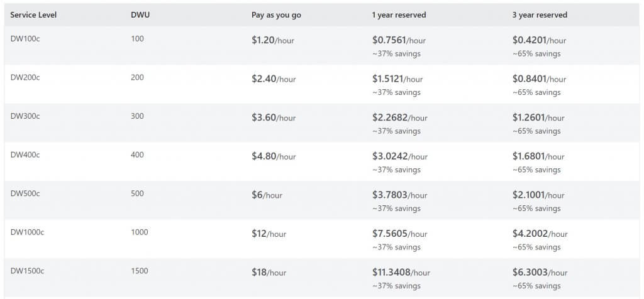Click the DW400c row label

pyautogui.click(x=25, y=155)
